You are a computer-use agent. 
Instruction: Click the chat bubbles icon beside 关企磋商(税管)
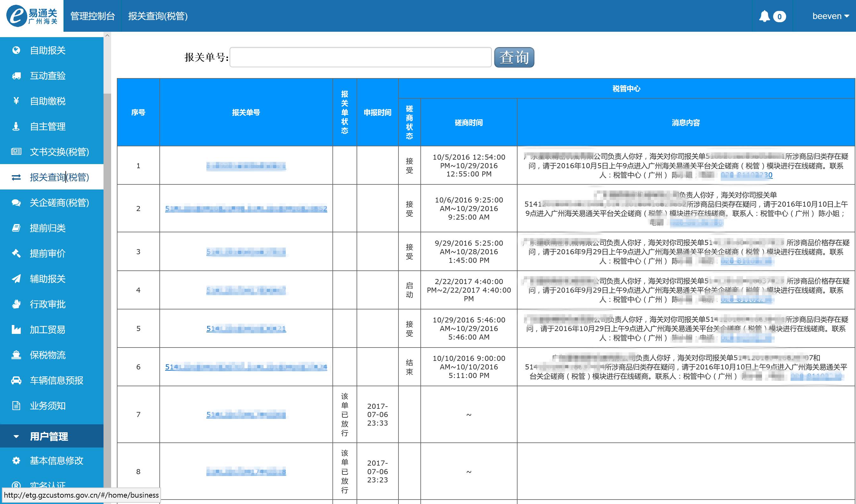(x=16, y=202)
